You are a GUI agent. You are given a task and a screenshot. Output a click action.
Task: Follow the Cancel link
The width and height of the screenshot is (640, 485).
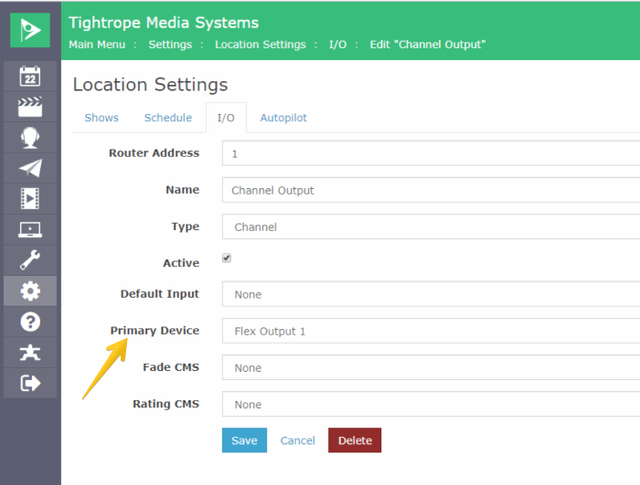click(x=298, y=441)
